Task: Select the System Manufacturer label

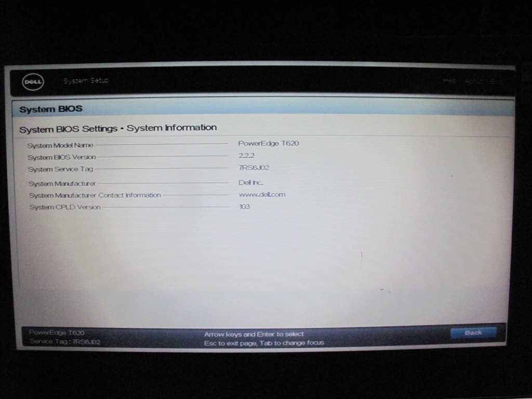Action: tap(62, 183)
